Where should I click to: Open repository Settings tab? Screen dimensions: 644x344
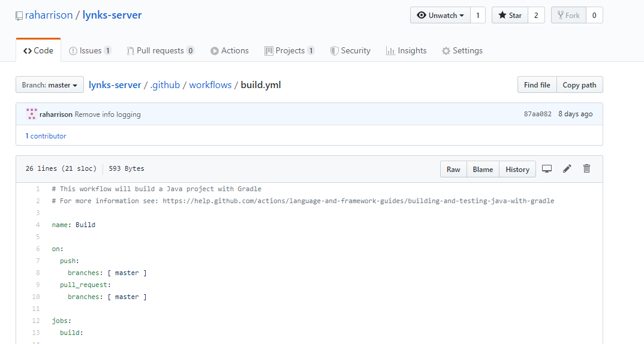coord(462,50)
